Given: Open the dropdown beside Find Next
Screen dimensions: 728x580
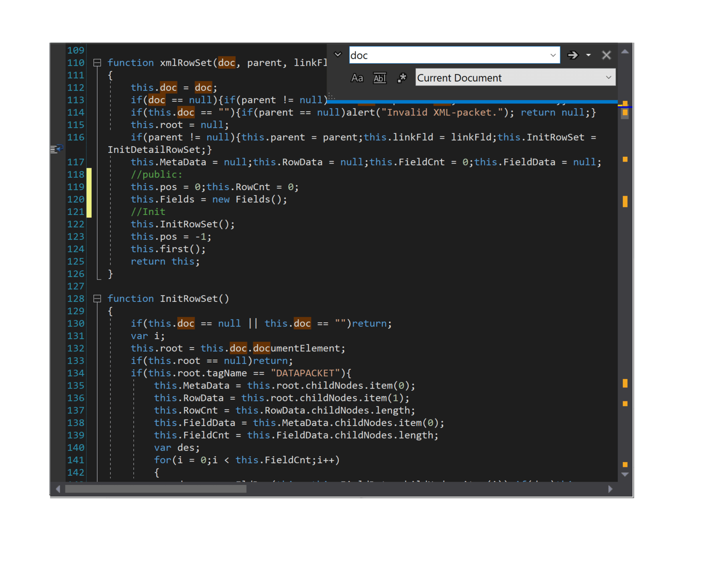Looking at the screenshot, I should coord(588,55).
